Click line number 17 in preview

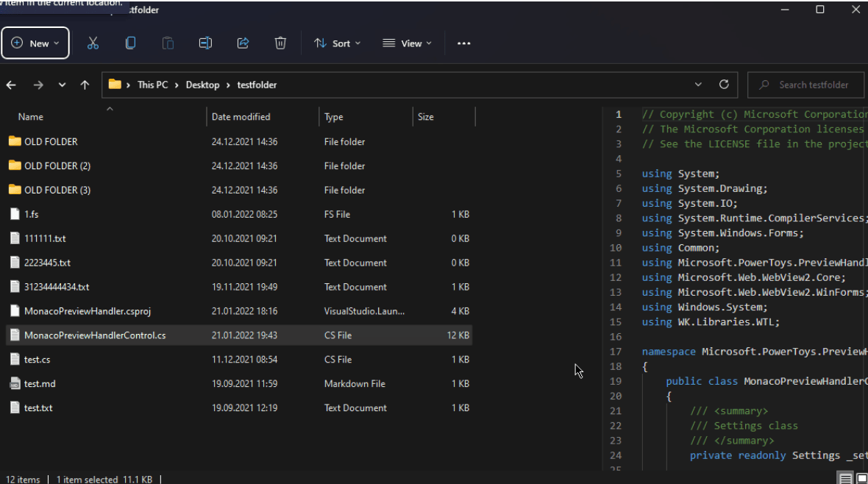pos(616,351)
